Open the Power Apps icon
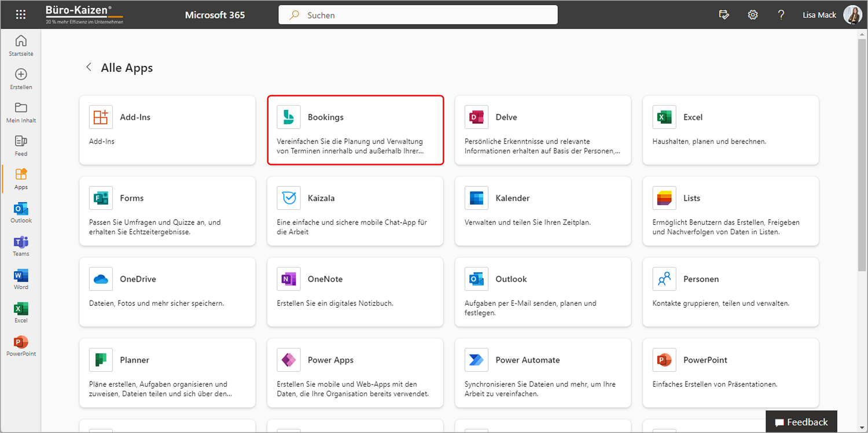 coord(288,360)
